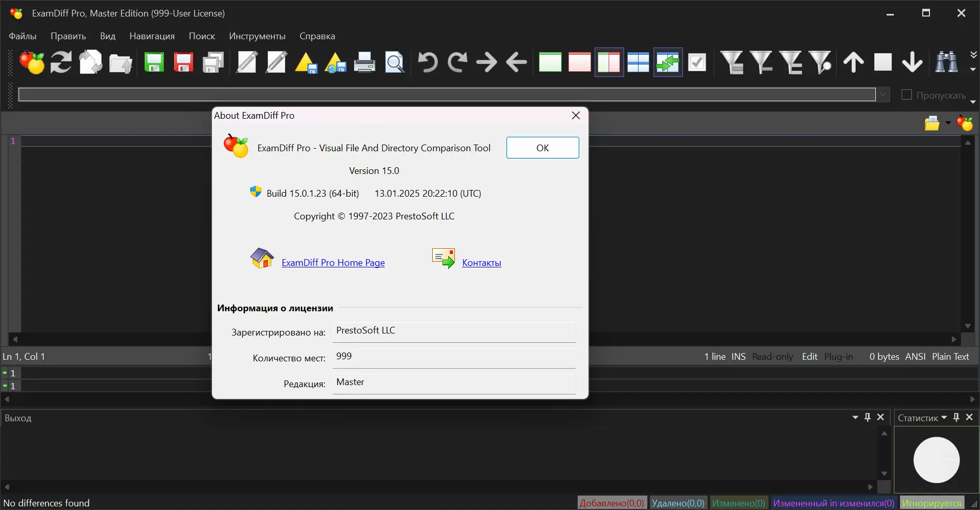Show only the red second-file pane
Viewport: 980px width, 510px height.
click(580, 62)
